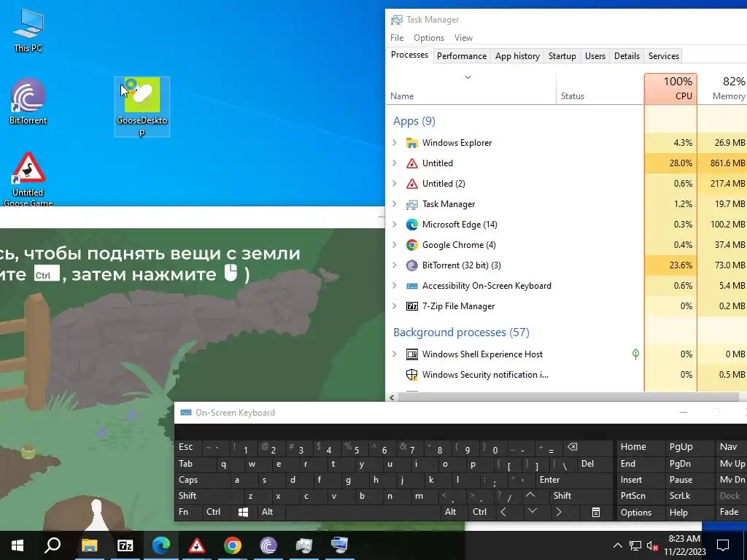Open the File menu in Task Manager

[396, 38]
